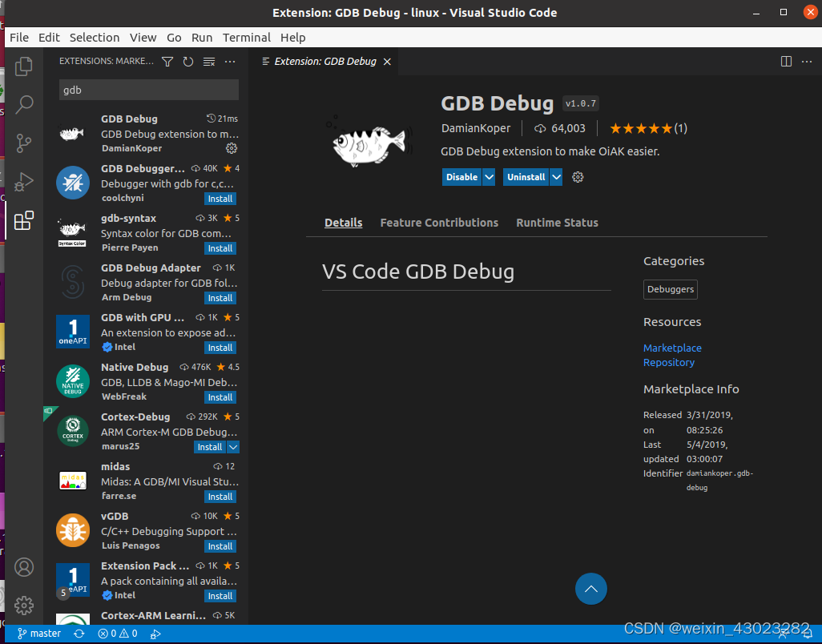This screenshot has width=822, height=644.
Task: Launch debugging via the status bar run icon
Action: pos(155,633)
